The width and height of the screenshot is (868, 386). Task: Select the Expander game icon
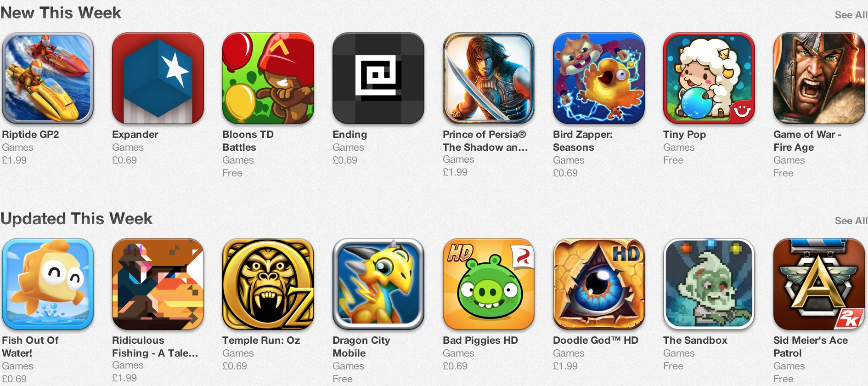158,78
